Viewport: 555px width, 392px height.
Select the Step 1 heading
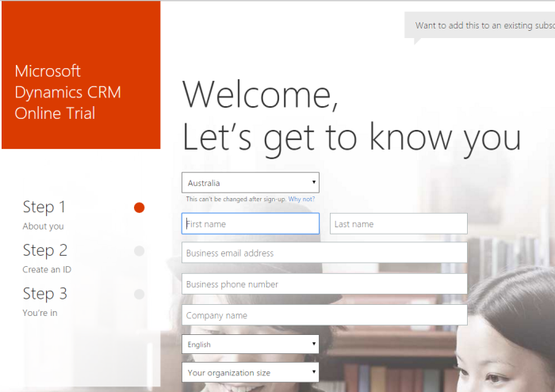click(44, 207)
